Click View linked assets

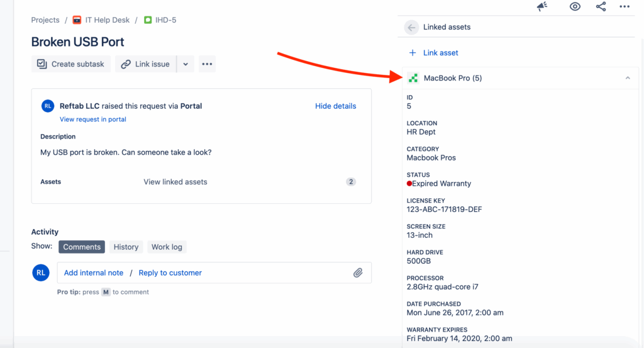pyautogui.click(x=175, y=182)
